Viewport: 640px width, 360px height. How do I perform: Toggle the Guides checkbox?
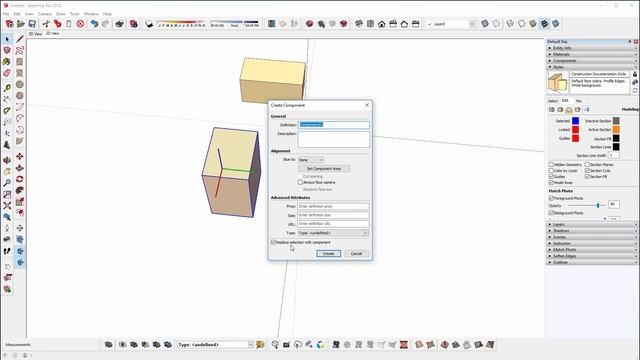tap(551, 177)
